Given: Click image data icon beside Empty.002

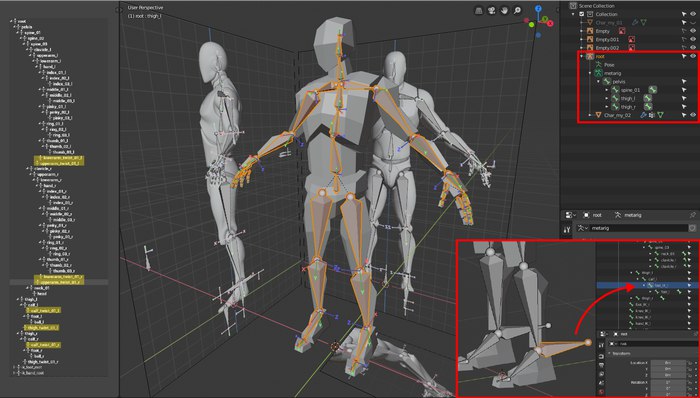Looking at the screenshot, I should [x=631, y=48].
